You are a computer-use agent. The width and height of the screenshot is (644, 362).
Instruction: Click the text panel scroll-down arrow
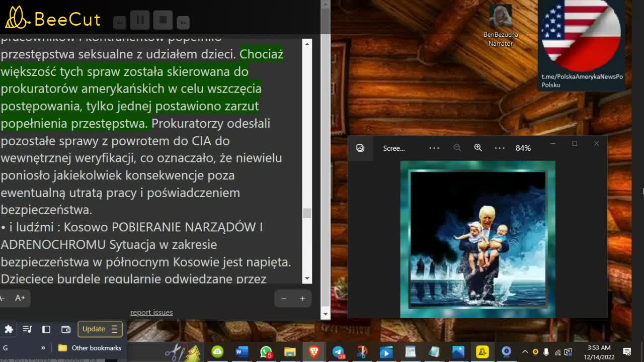coord(307,278)
